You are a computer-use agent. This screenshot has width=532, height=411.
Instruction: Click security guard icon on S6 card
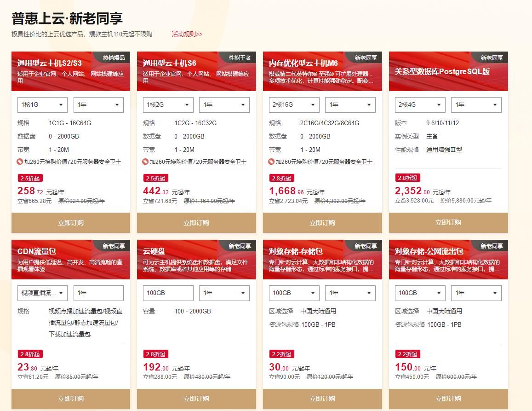tap(146, 162)
